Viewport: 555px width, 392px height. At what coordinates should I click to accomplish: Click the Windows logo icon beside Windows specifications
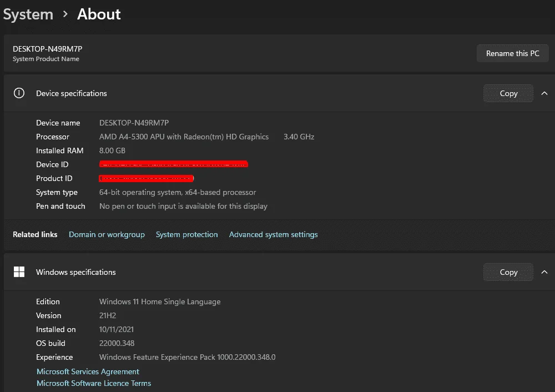coord(19,272)
